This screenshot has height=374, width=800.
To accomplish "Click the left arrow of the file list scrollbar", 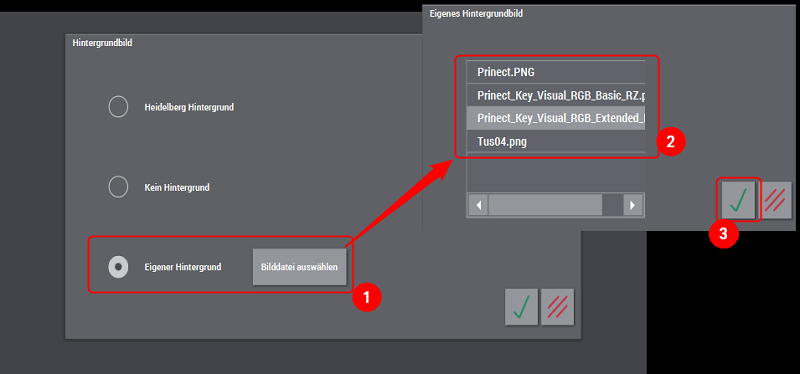I will tap(478, 205).
